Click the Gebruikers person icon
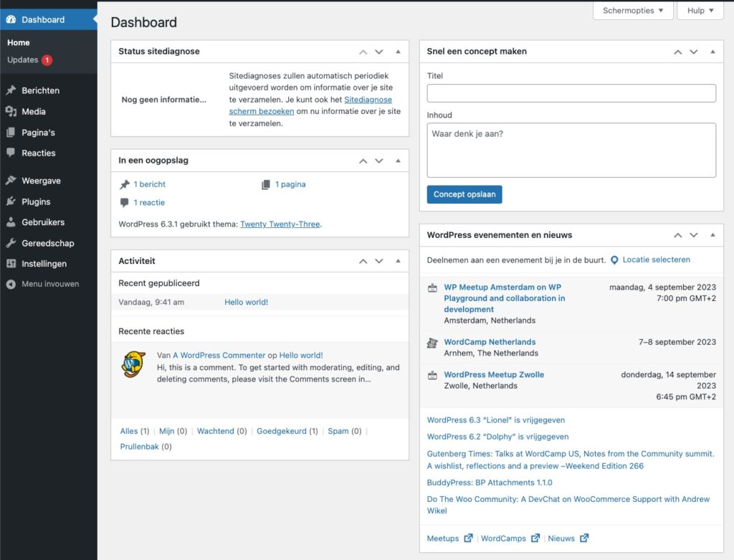734x560 pixels. pyautogui.click(x=11, y=222)
